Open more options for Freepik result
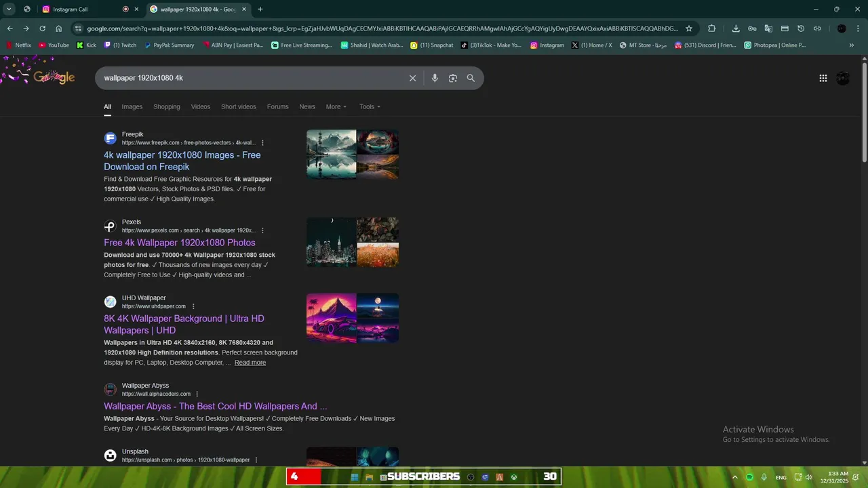 [x=262, y=143]
